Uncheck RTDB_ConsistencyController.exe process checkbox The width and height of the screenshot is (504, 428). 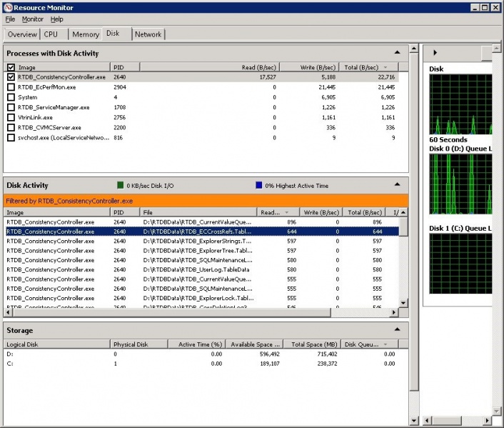pos(11,77)
